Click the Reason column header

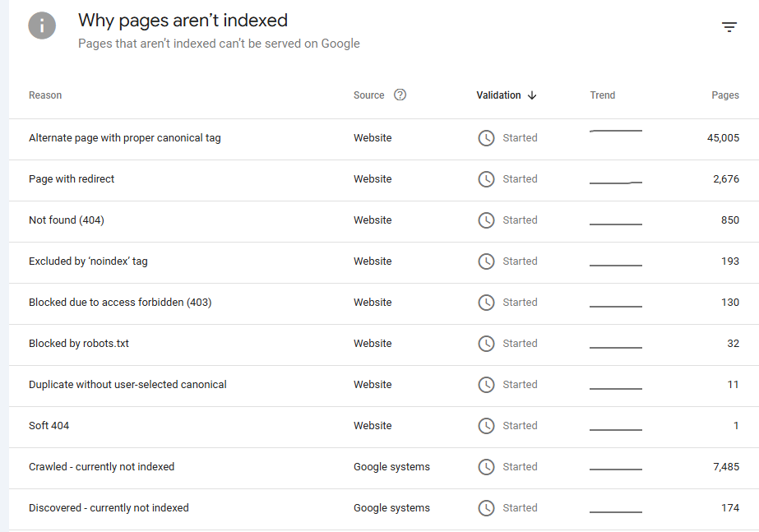point(45,95)
